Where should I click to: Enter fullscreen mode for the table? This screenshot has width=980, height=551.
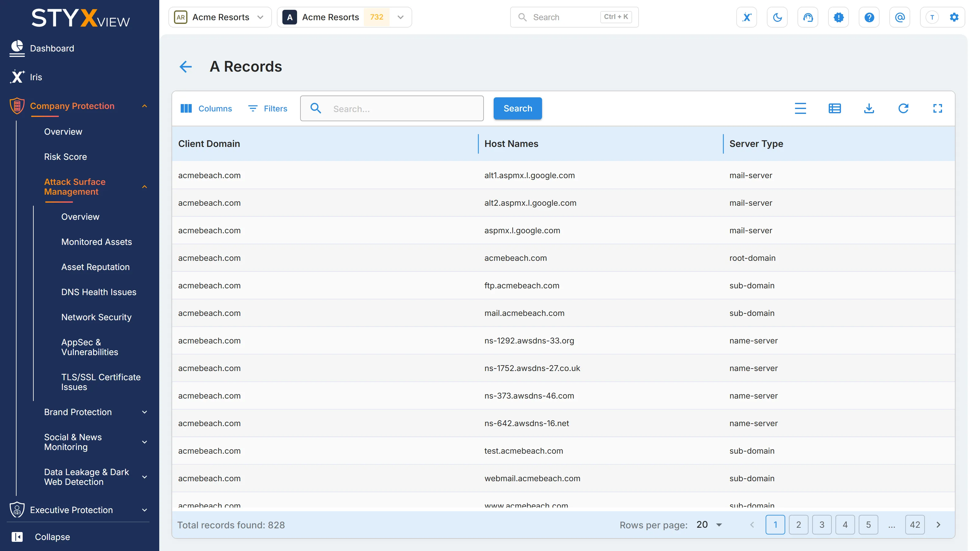(938, 108)
